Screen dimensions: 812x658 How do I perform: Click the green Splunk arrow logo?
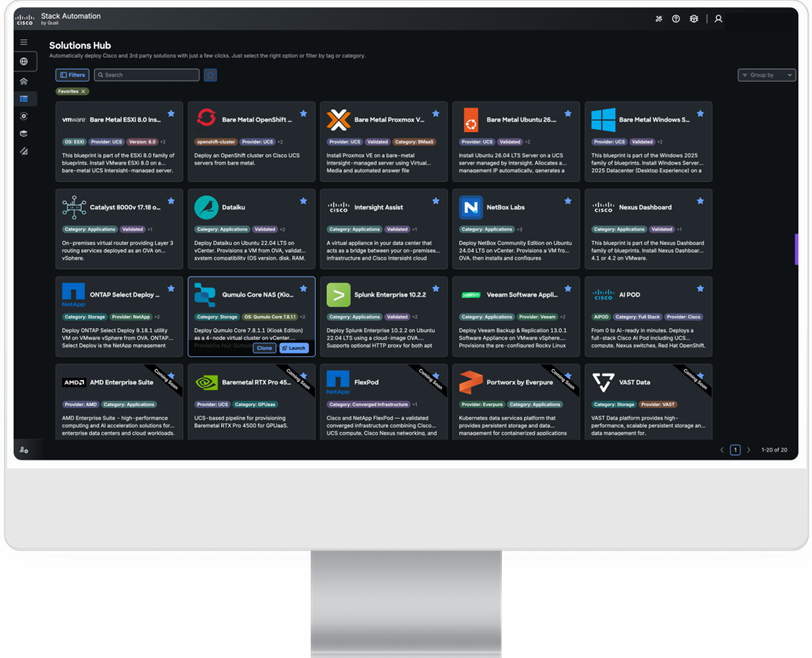[338, 295]
